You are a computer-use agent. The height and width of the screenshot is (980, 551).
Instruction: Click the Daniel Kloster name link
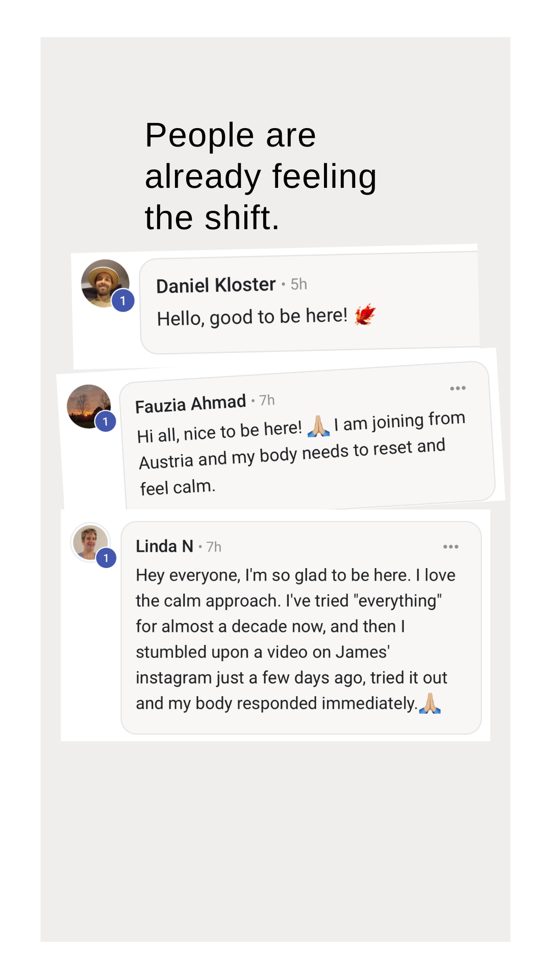[x=216, y=285]
